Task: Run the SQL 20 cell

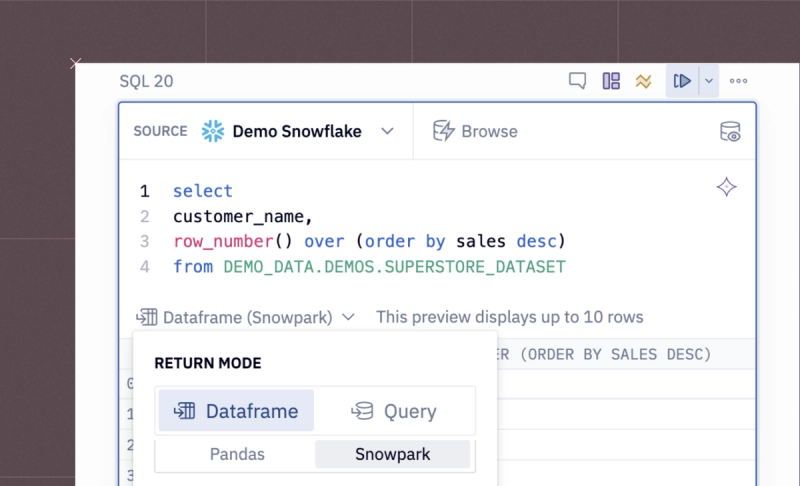Action: (682, 81)
